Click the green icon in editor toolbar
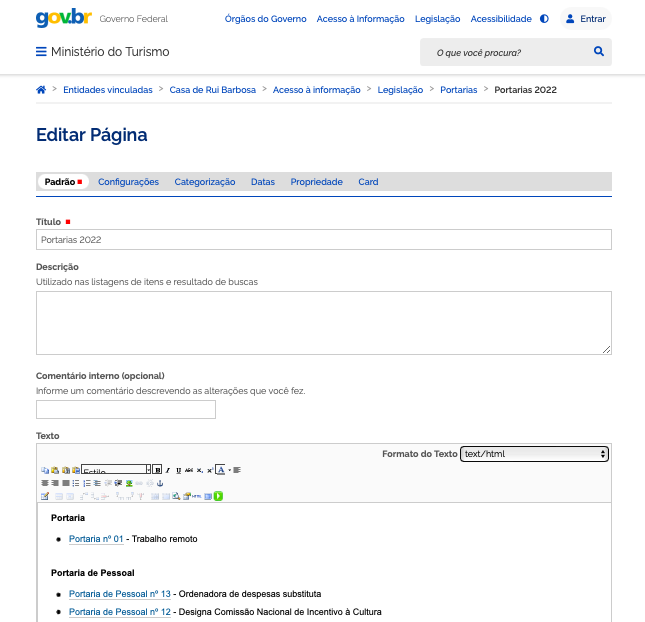 tap(218, 495)
